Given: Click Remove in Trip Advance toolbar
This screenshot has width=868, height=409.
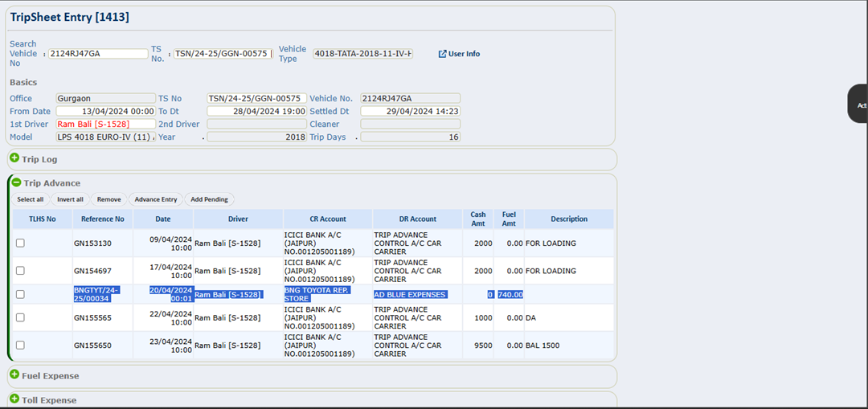Looking at the screenshot, I should (108, 199).
